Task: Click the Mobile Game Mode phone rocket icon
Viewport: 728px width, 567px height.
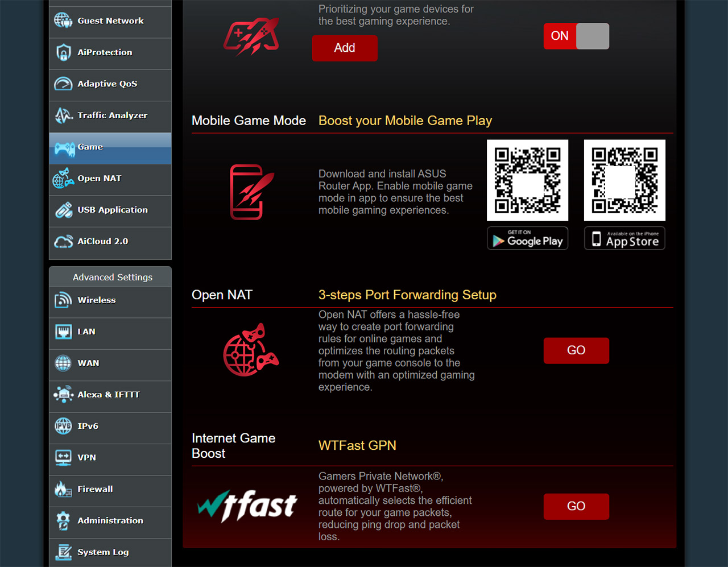Action: 251,192
